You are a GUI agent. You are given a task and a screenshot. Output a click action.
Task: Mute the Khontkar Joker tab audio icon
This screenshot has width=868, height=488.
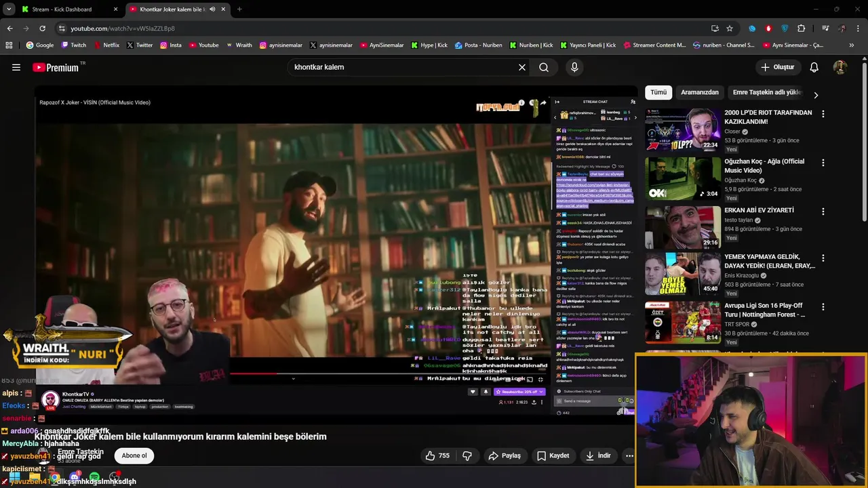212,9
